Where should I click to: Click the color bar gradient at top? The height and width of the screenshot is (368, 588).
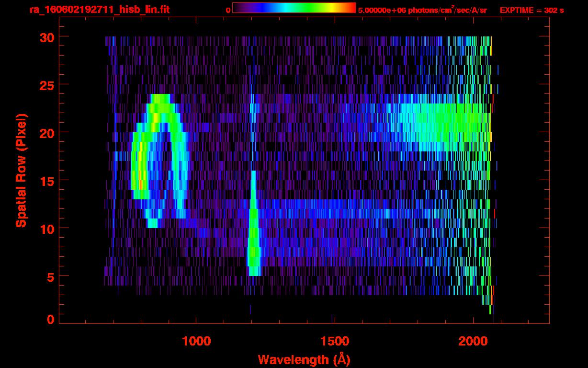(x=294, y=8)
